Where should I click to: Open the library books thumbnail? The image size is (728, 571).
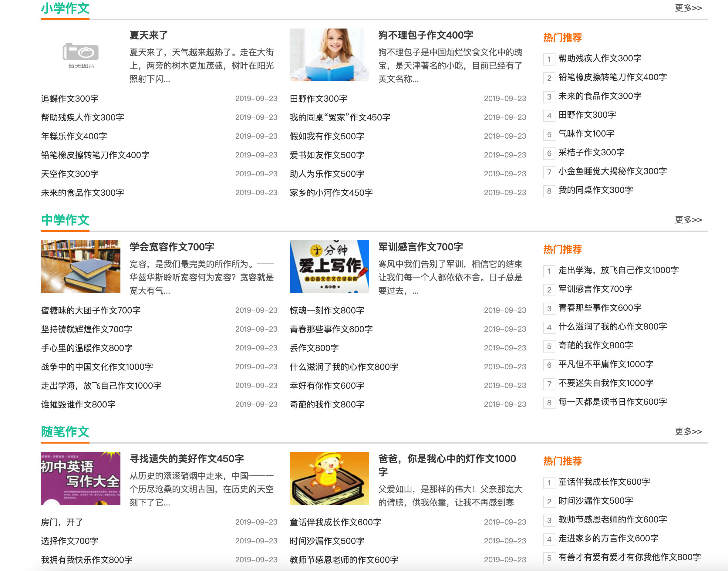[81, 266]
